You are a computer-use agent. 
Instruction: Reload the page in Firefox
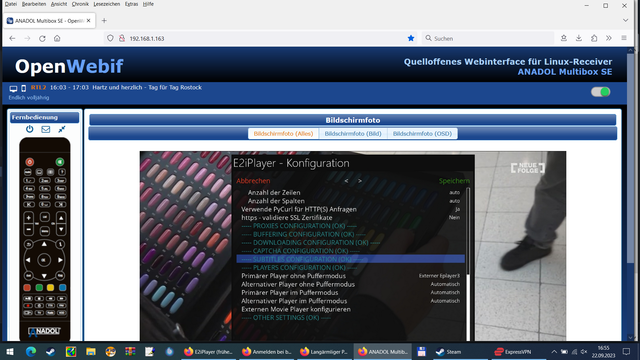point(42,38)
